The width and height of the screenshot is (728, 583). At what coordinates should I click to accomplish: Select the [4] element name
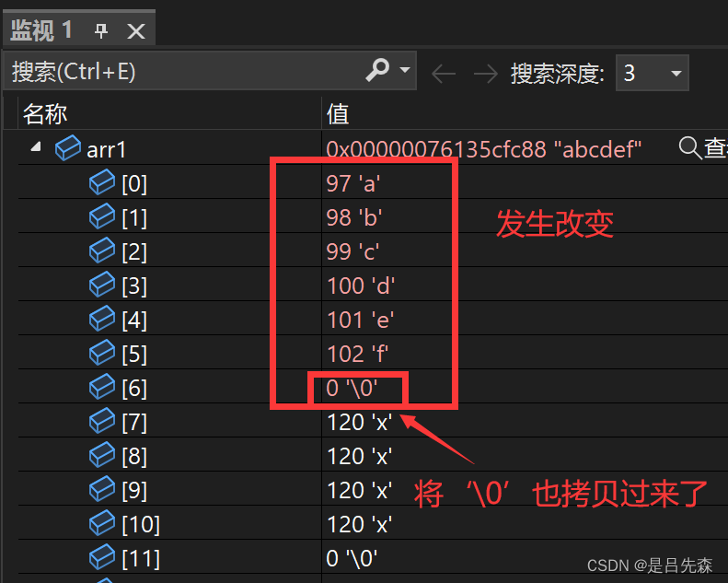click(x=134, y=321)
